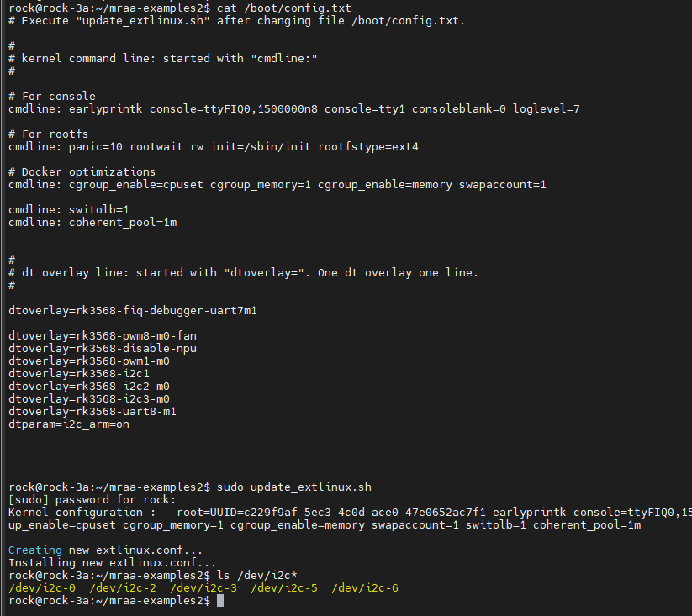
Task: Click the dtoverlay=rk3568-disable-npu line
Action: click(x=103, y=349)
